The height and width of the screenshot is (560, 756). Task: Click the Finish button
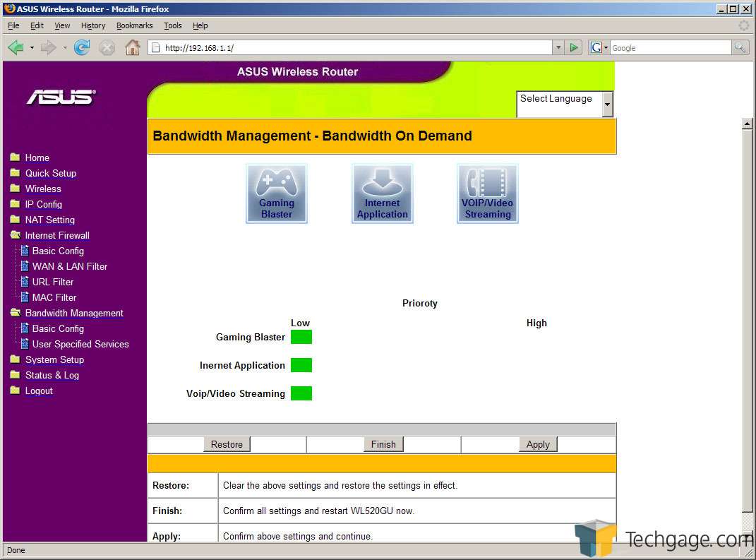tap(383, 444)
